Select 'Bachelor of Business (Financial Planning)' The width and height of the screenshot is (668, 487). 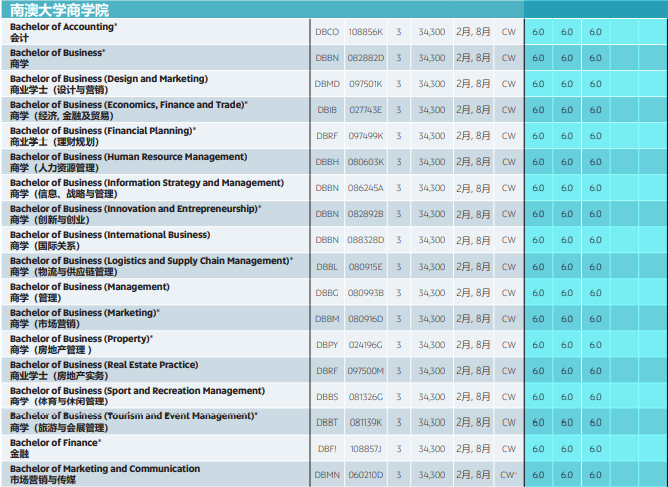[103, 130]
